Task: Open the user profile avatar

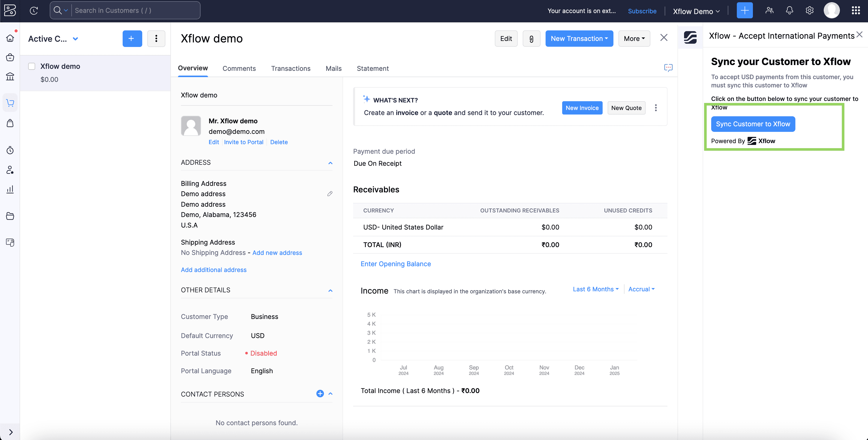Action: click(x=832, y=11)
